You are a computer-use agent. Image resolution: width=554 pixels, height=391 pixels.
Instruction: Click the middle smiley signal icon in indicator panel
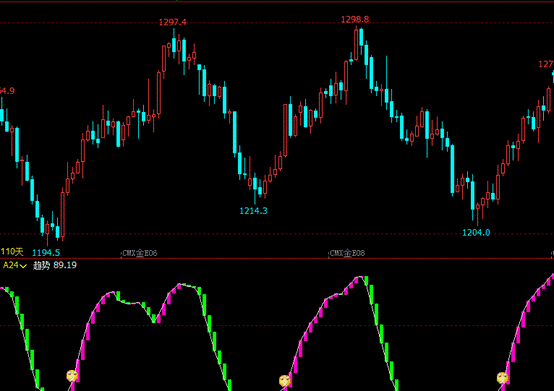pos(284,381)
